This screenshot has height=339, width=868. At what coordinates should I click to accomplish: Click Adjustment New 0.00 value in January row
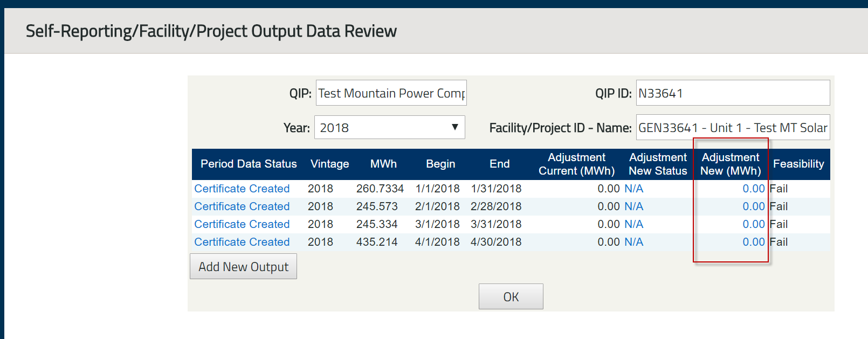point(753,189)
